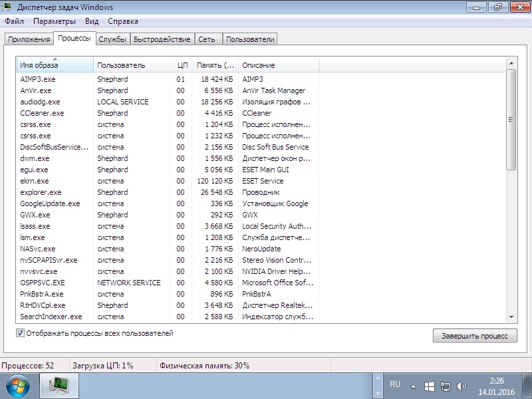532x399 pixels.
Task: Open the Справка menu
Action: pos(123,21)
